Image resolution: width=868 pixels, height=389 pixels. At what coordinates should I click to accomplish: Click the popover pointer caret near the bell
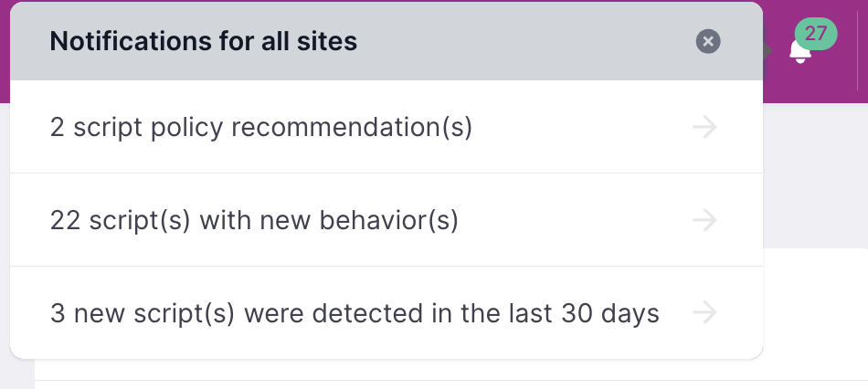click(767, 51)
